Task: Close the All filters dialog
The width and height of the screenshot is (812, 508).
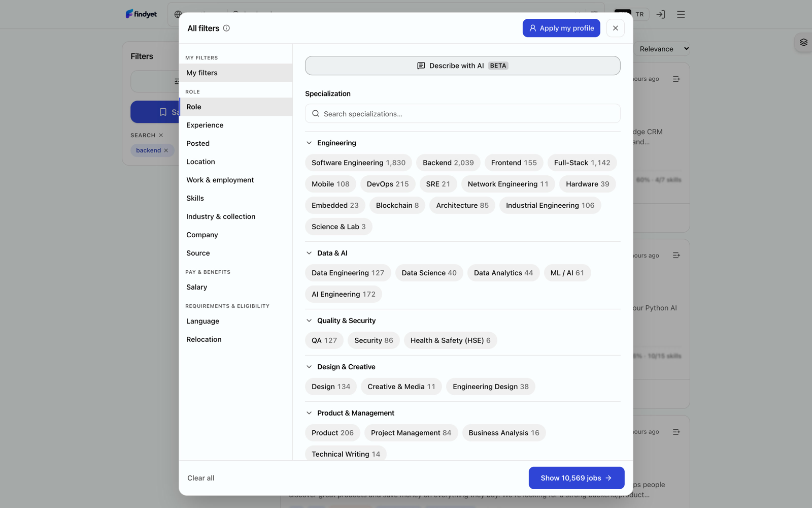Action: click(615, 28)
